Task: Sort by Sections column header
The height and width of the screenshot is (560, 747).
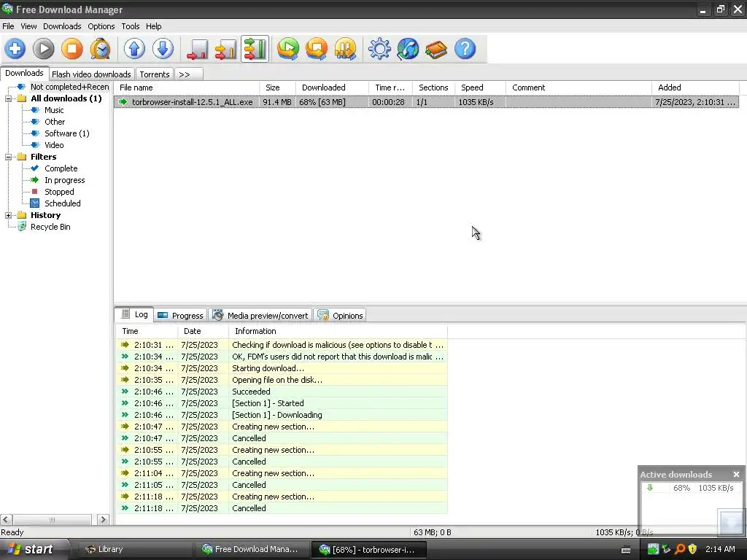Action: tap(433, 87)
